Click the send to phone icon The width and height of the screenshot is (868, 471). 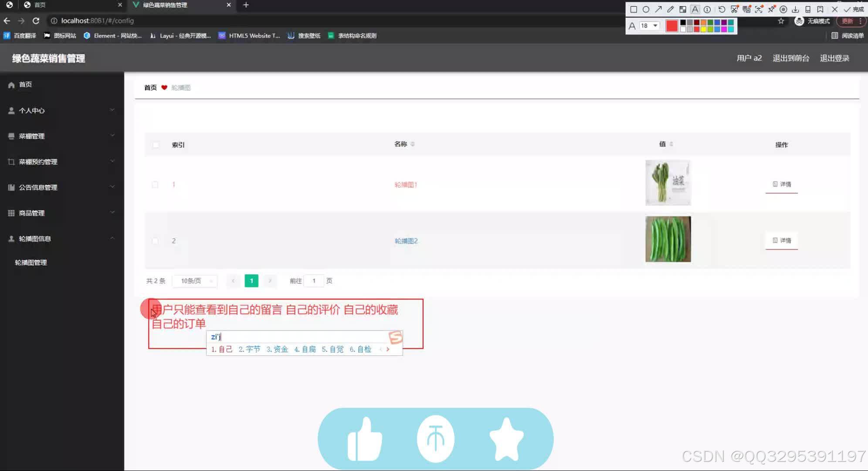(808, 9)
